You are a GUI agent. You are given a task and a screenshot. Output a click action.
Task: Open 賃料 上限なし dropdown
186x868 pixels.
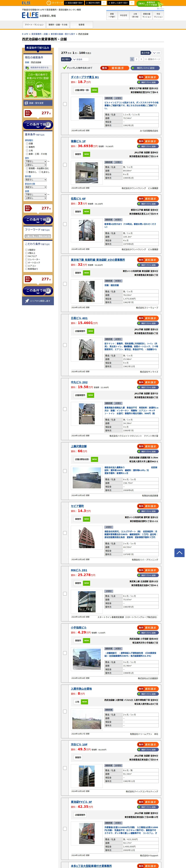[x=36, y=165]
